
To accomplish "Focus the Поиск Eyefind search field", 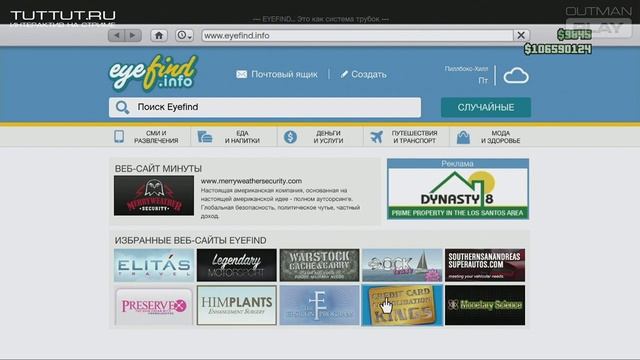I will (265, 107).
